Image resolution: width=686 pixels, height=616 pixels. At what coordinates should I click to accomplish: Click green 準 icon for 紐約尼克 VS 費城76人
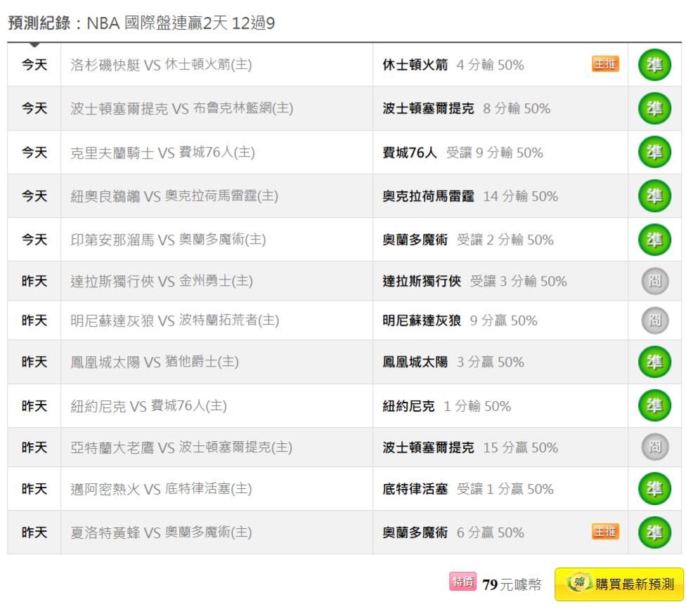click(654, 406)
